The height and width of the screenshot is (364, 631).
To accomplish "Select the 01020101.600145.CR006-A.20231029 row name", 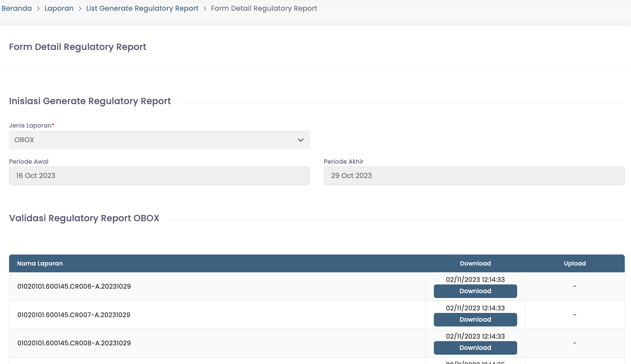I will (x=74, y=286).
